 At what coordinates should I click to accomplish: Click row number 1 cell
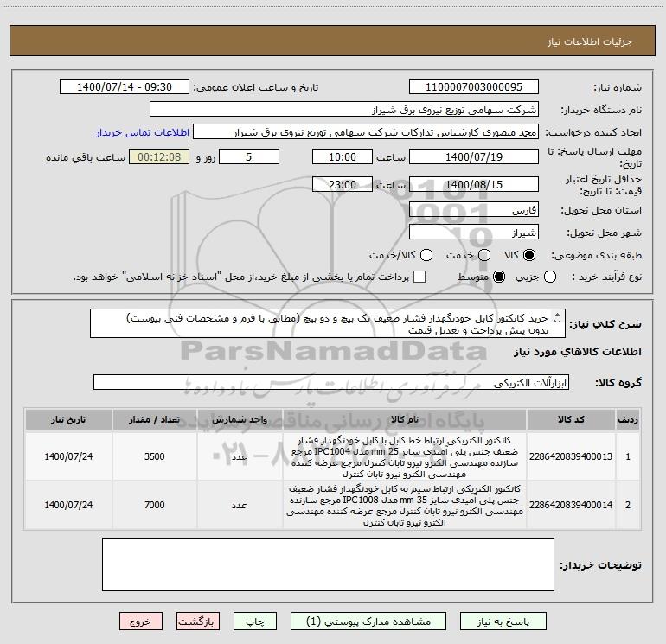click(x=628, y=456)
